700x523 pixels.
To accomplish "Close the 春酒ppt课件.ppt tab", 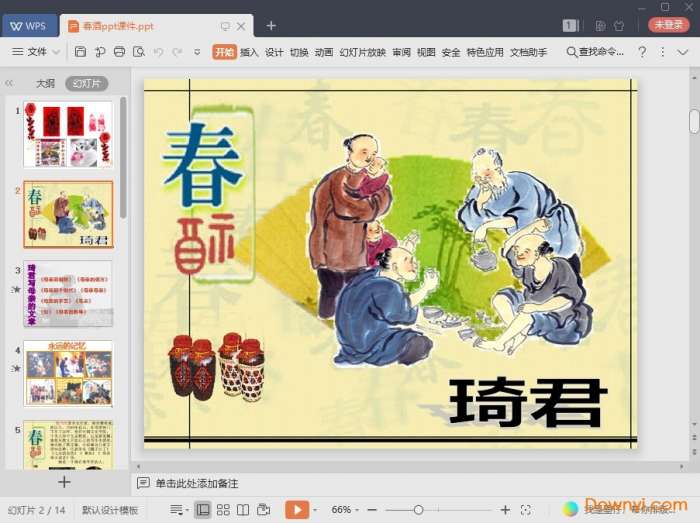I will point(241,26).
